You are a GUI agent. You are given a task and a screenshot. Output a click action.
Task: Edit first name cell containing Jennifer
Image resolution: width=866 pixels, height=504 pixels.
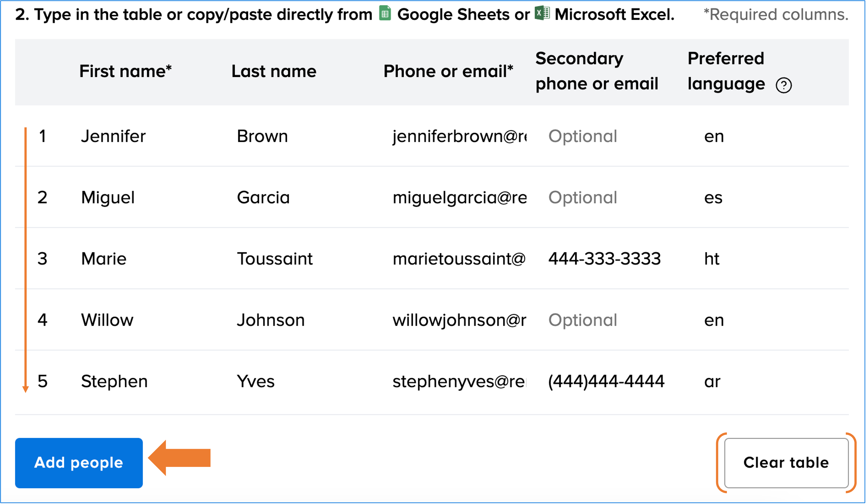pos(113,136)
